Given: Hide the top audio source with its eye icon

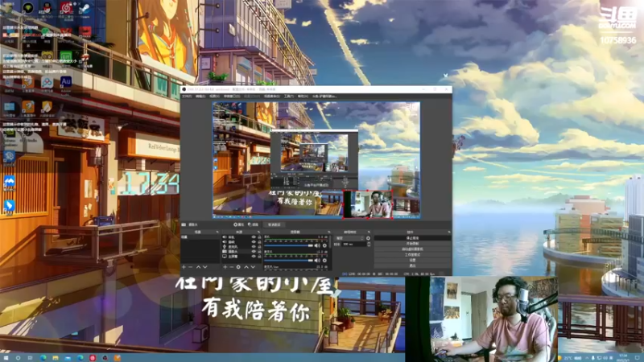Looking at the screenshot, I should point(254,237).
